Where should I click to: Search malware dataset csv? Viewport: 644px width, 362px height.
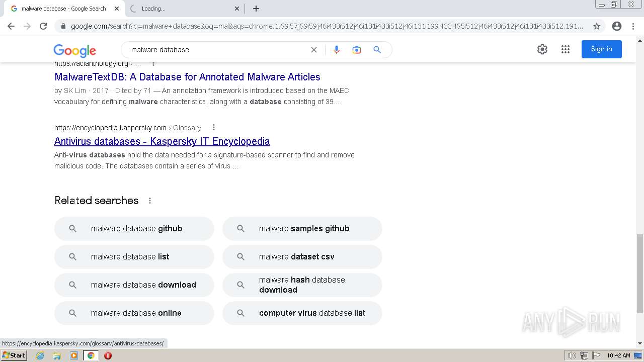click(302, 257)
